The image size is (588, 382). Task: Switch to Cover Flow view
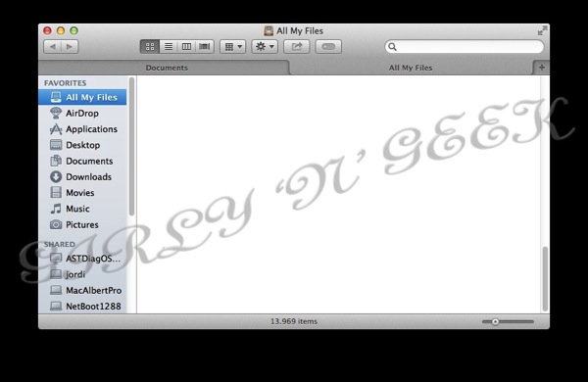(x=205, y=46)
